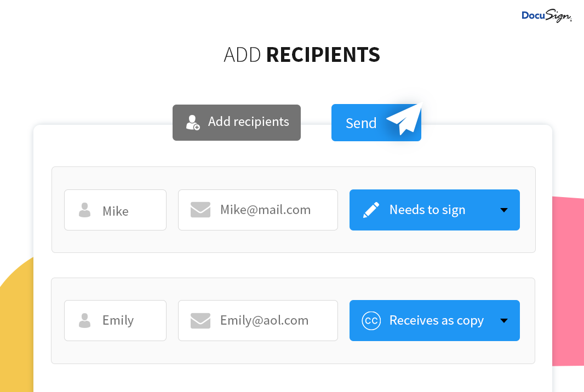The height and width of the screenshot is (392, 584).
Task: Expand the Receives as copy dropdown arrow
Action: (504, 320)
